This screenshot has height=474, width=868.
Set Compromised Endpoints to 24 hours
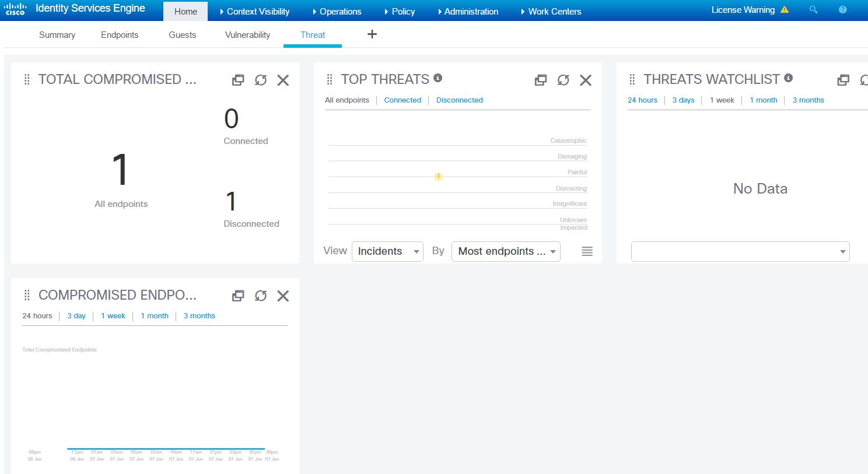(x=37, y=316)
